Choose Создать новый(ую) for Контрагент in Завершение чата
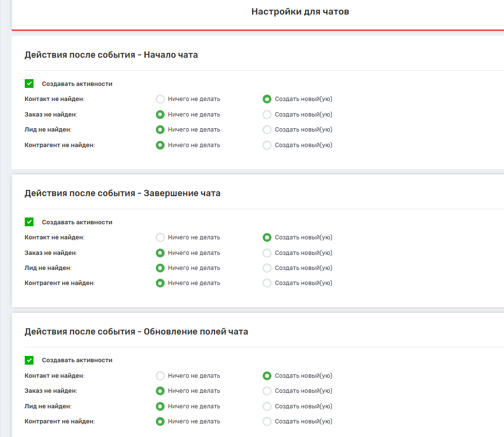Screen dimensions: 504x437 267,283
